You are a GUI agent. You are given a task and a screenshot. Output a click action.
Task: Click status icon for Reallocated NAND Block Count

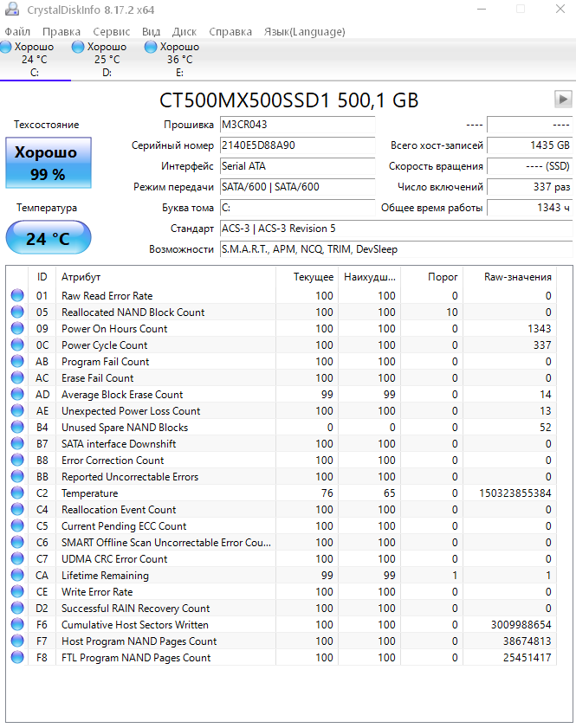[17, 312]
